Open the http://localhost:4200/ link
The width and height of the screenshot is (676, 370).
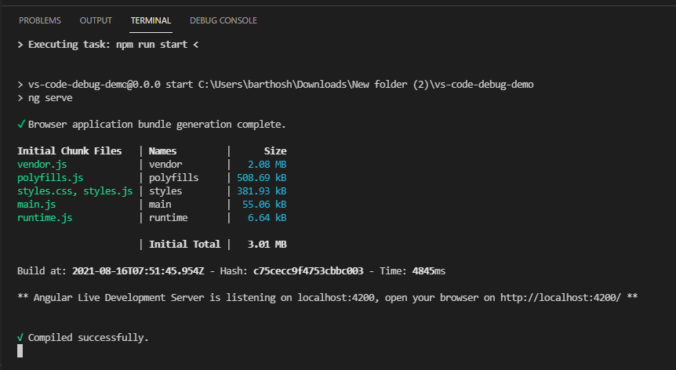560,298
